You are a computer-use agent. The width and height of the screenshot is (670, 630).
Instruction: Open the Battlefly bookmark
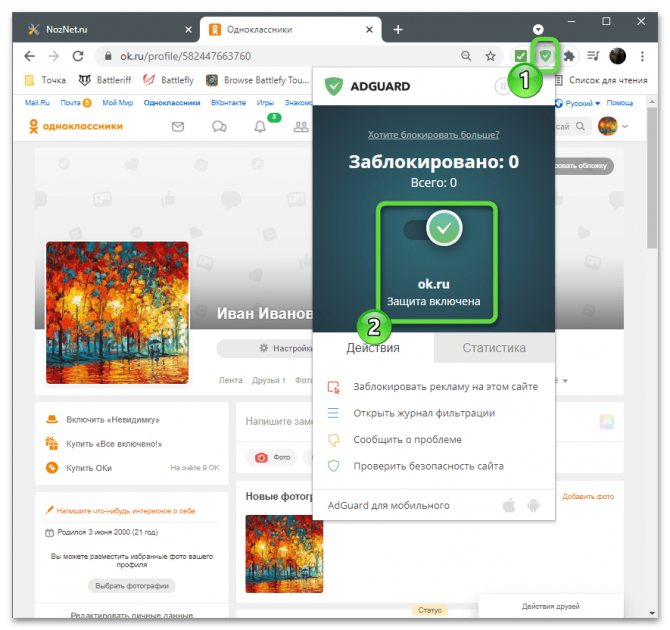[x=168, y=80]
